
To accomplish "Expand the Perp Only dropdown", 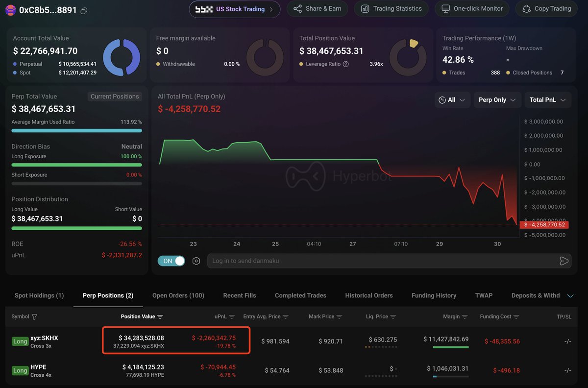I will tap(497, 100).
